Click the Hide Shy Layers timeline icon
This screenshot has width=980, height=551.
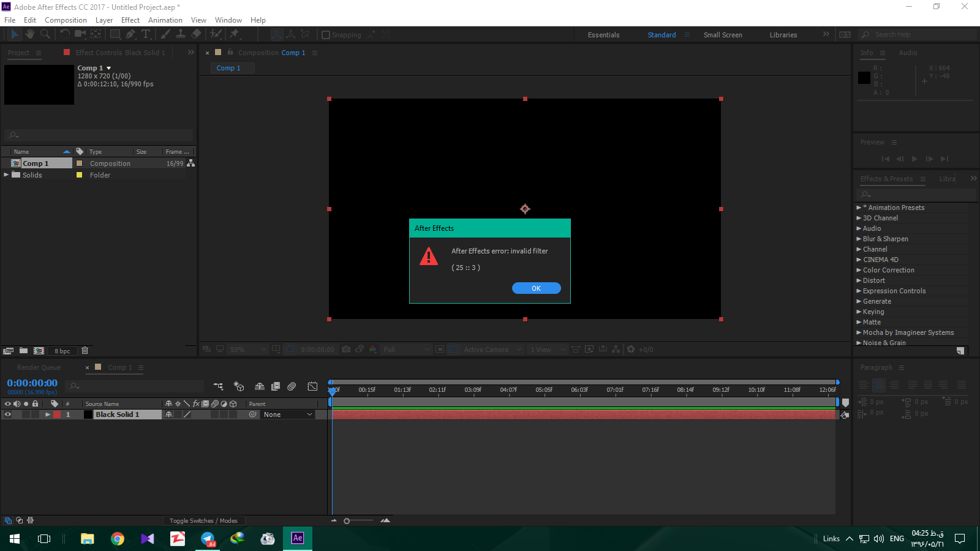[260, 386]
